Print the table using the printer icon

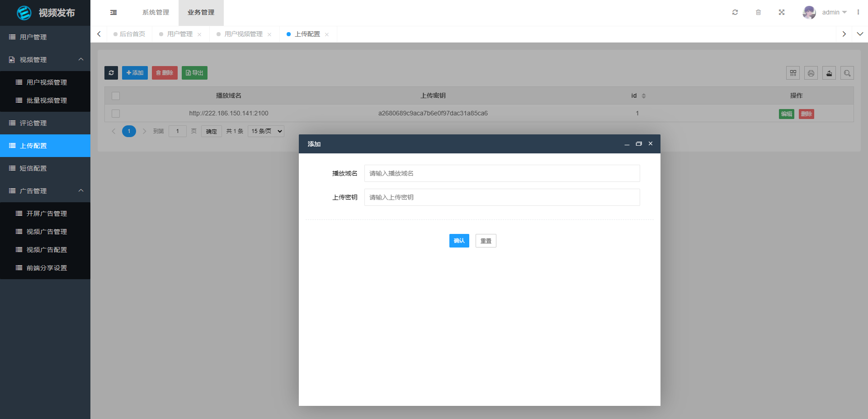(811, 73)
